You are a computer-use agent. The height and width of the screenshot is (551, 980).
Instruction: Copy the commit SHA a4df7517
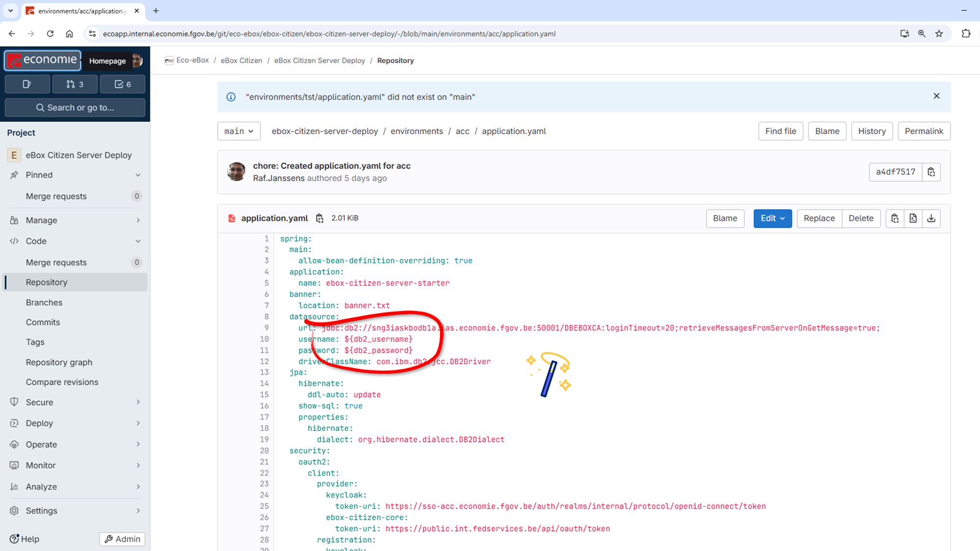pos(931,172)
